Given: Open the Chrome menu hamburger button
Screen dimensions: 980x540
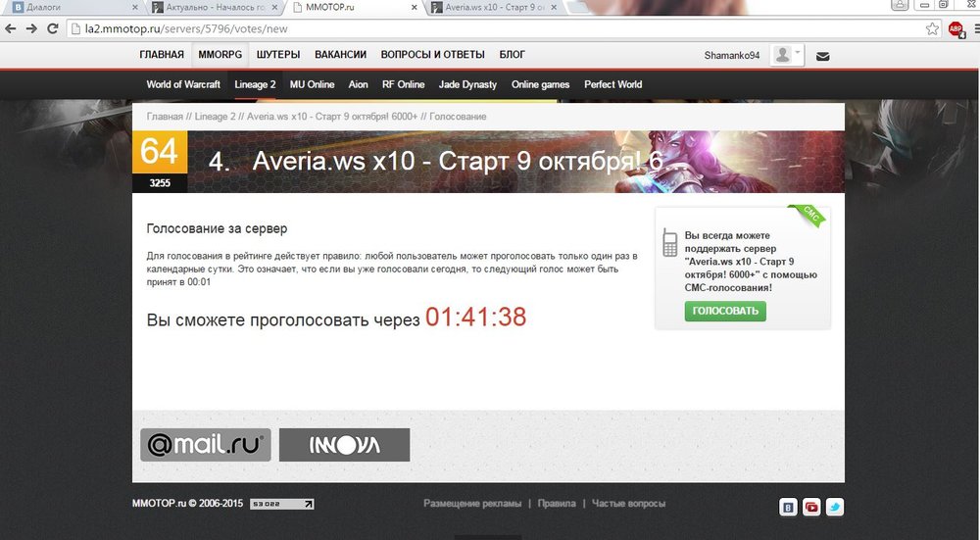Looking at the screenshot, I should point(971,28).
